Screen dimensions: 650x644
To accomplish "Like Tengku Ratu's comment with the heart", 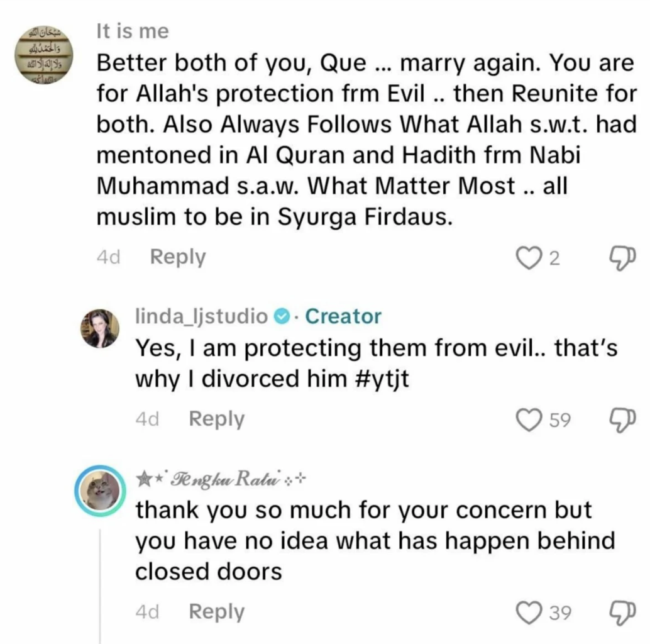I will (x=529, y=612).
